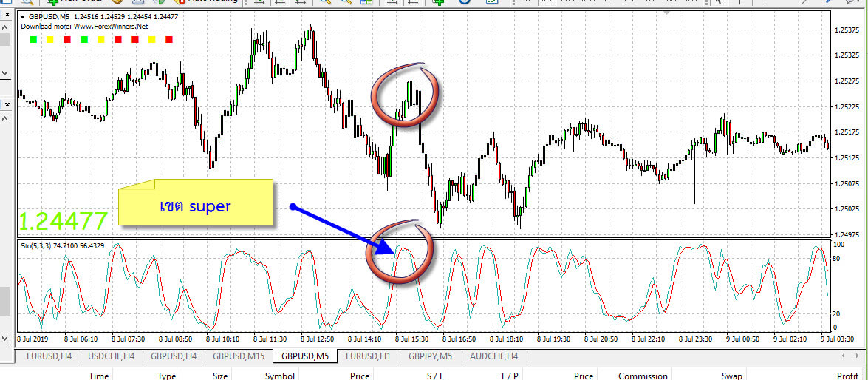Viewport: 868px width, 380px height.
Task: Switch to the AUDCHF,H4 chart tab
Action: point(492,356)
